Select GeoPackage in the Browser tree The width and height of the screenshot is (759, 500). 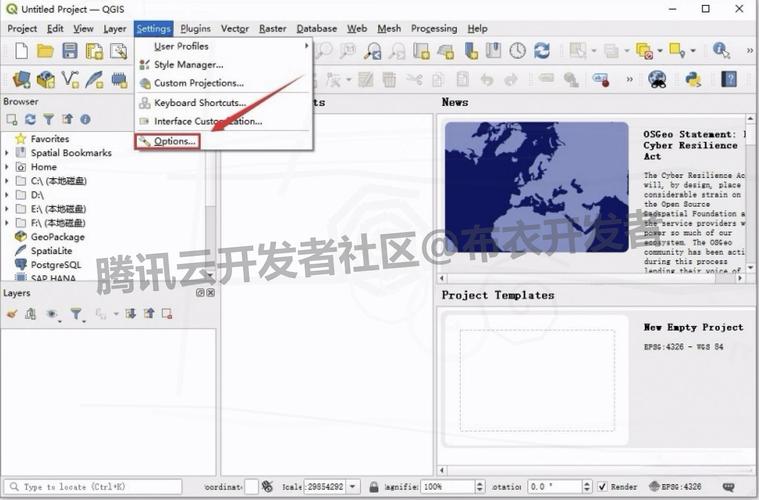click(57, 237)
